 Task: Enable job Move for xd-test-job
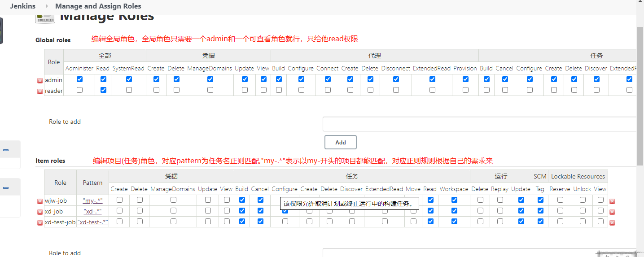(x=413, y=221)
